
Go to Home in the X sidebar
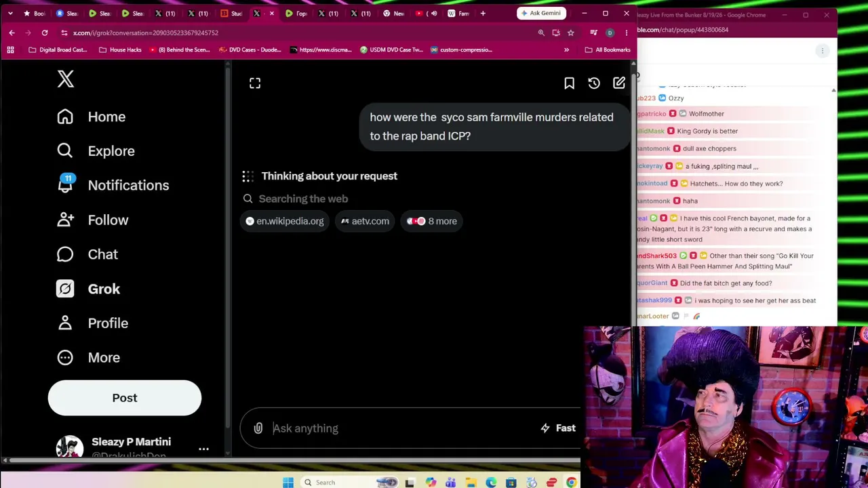tap(91, 117)
